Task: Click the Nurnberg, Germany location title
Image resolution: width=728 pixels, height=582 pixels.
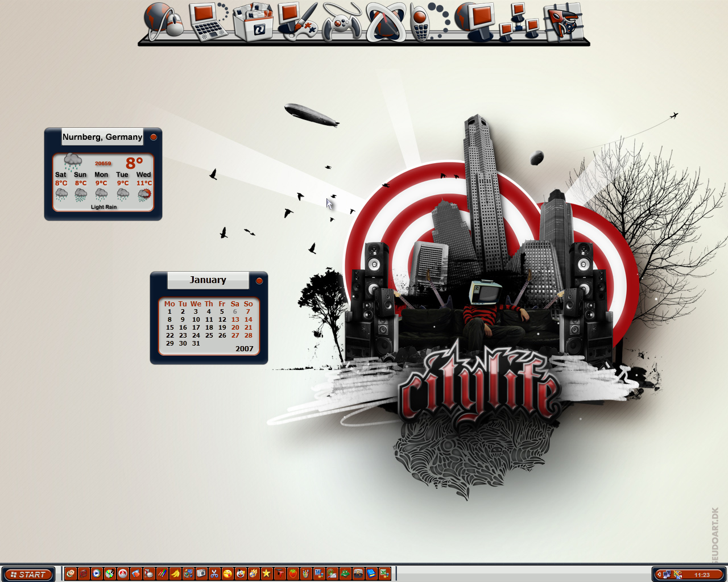Action: 102,137
